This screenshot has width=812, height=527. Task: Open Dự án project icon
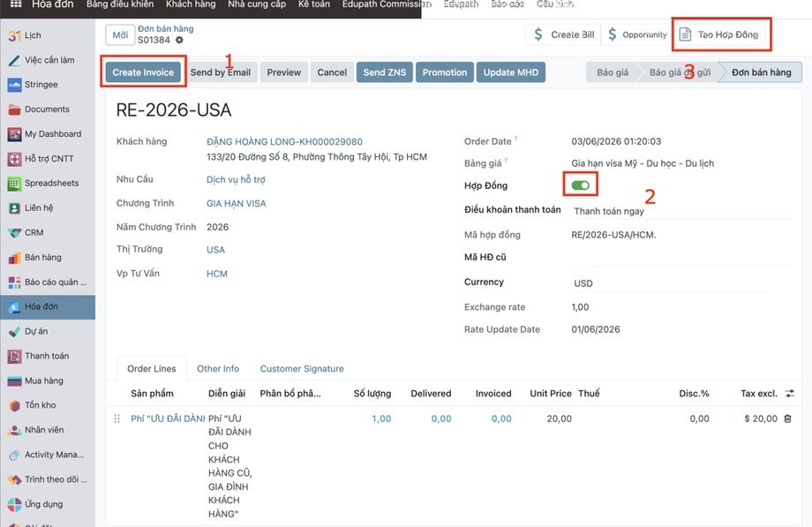coord(14,331)
